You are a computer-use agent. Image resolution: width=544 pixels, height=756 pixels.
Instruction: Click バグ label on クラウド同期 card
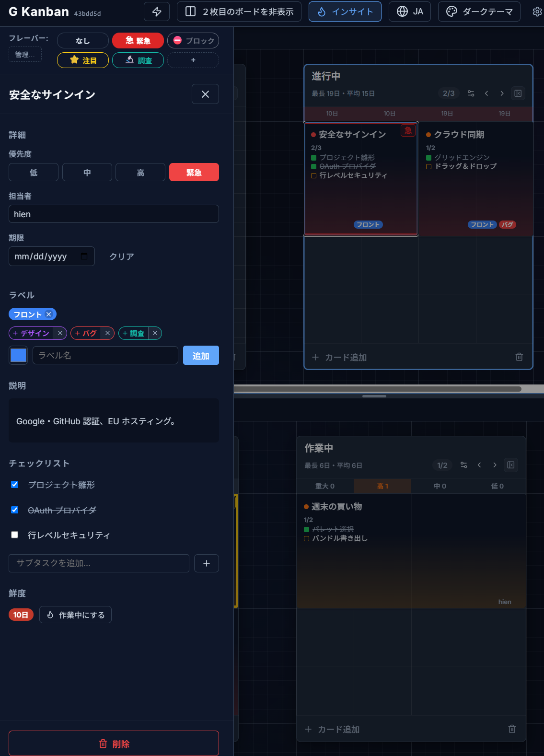508,224
